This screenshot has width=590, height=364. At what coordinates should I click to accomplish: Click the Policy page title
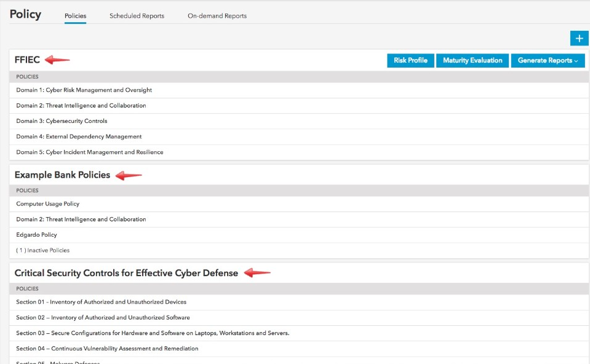coord(25,14)
